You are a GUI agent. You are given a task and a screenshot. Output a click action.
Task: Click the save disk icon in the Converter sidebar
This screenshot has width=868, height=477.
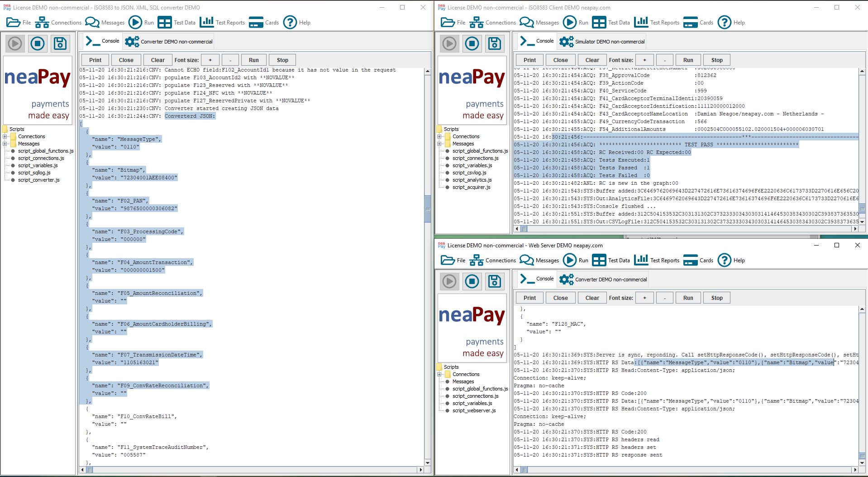[60, 43]
